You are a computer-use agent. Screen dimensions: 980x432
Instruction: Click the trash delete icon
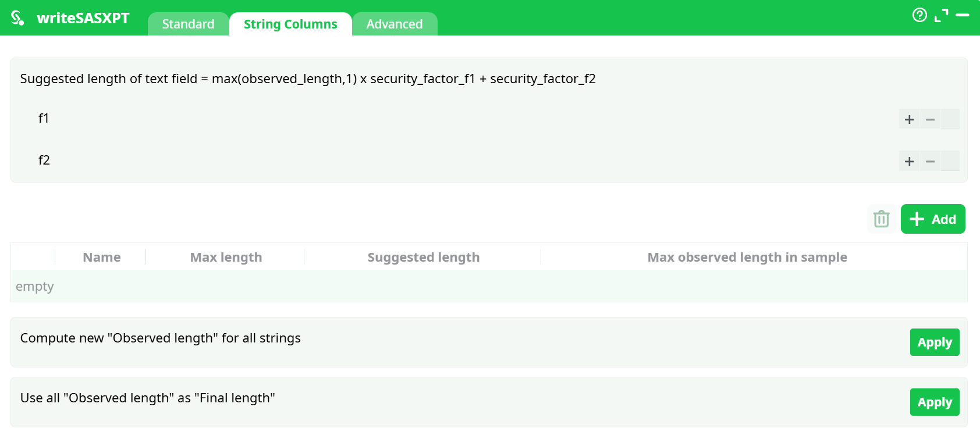(881, 219)
